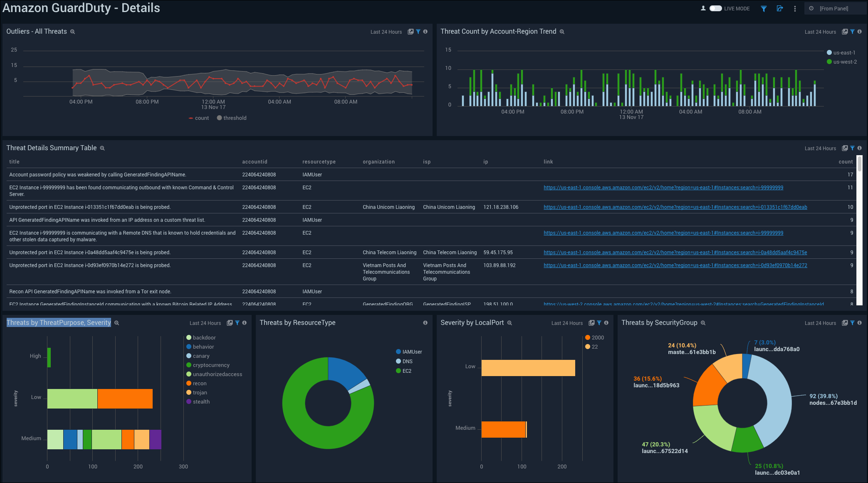Follow the console link for instance i-99999999
868x483 pixels.
click(663, 188)
